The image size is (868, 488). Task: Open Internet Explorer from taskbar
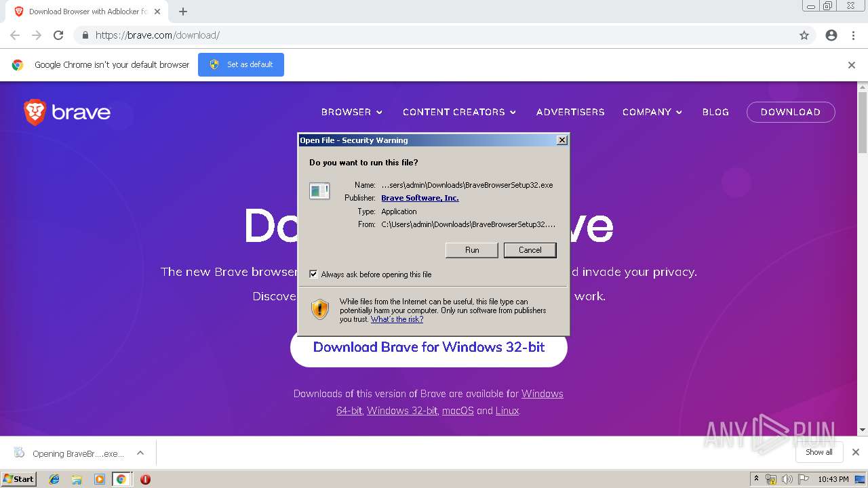pyautogui.click(x=54, y=479)
